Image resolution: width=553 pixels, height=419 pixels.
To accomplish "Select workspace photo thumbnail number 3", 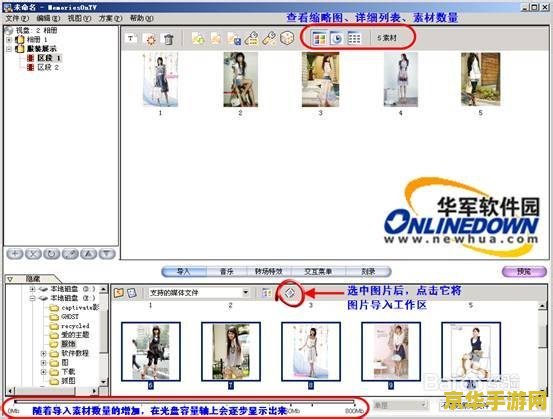I will [x=320, y=80].
